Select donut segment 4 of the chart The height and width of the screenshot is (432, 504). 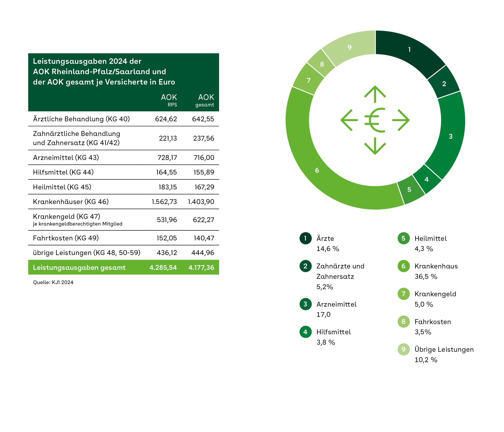(427, 179)
